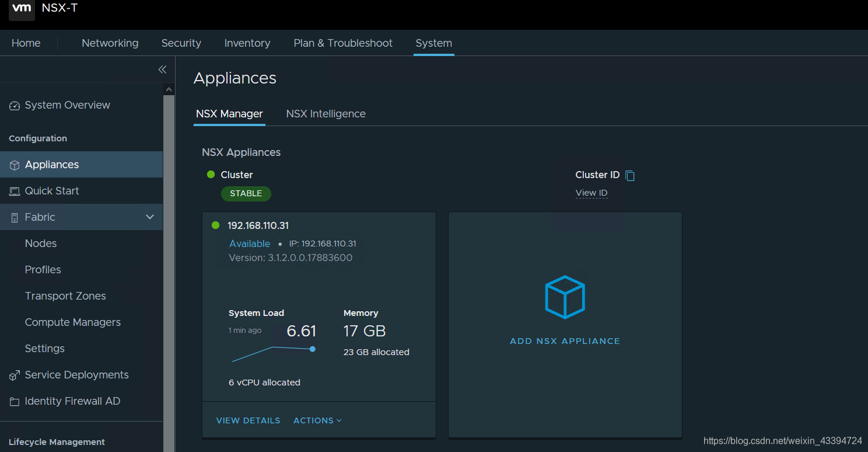Viewport: 868px width, 452px height.
Task: Click the Identity Firewall AD folder icon
Action: click(15, 402)
